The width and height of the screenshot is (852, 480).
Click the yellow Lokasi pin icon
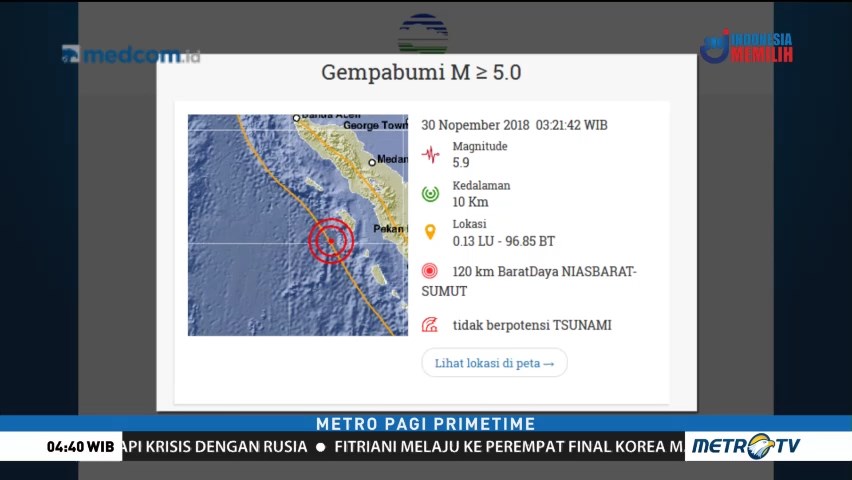tap(430, 232)
